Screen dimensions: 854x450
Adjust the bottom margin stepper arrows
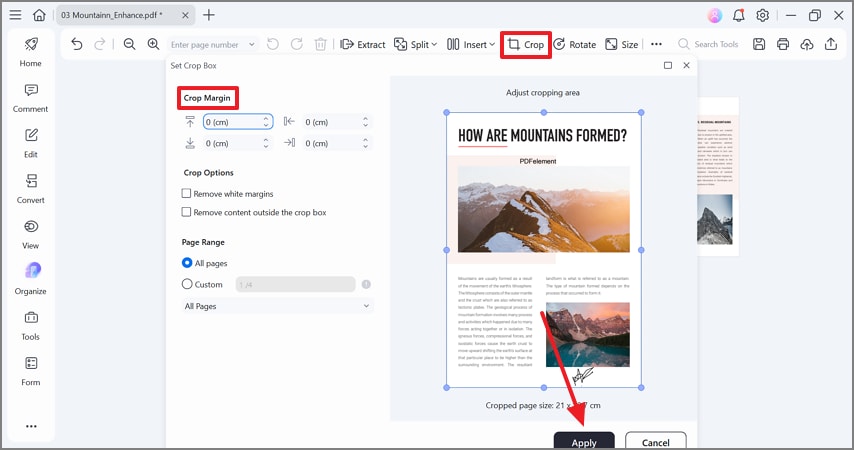(266, 143)
